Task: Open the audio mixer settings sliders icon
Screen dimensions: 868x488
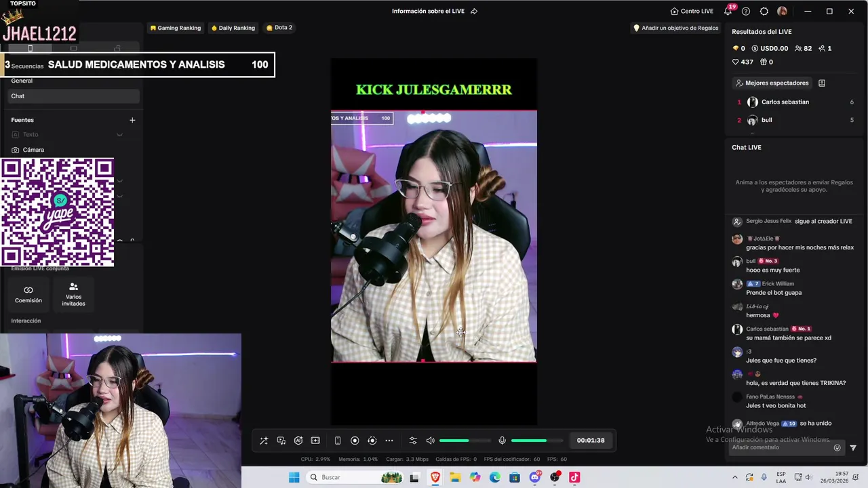Action: coord(413,441)
